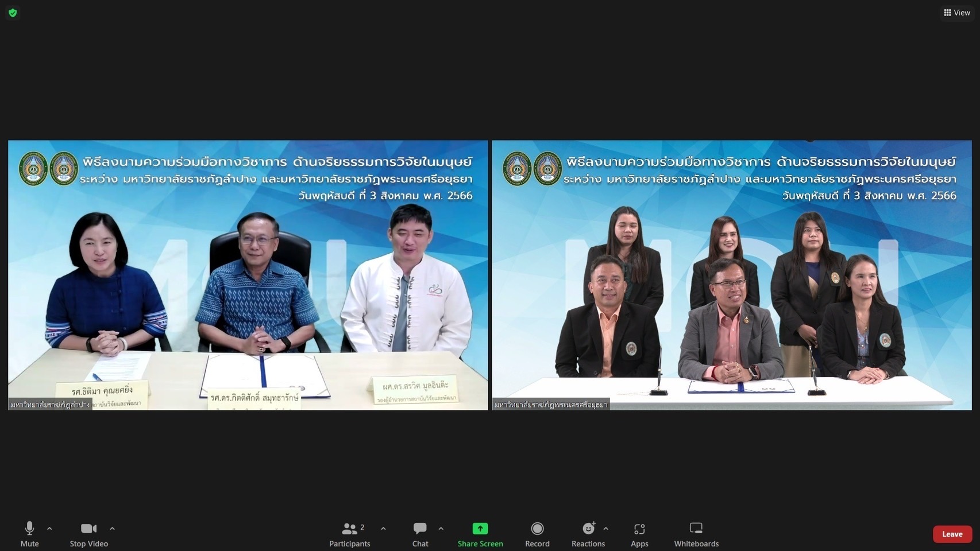Expand chat options chevron

[441, 529]
